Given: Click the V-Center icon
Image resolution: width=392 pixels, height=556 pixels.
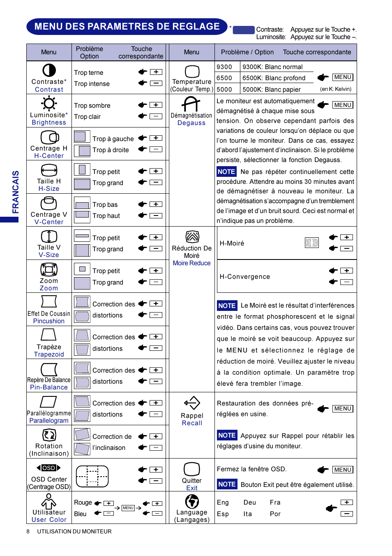Looking at the screenshot, I should (x=49, y=203).
